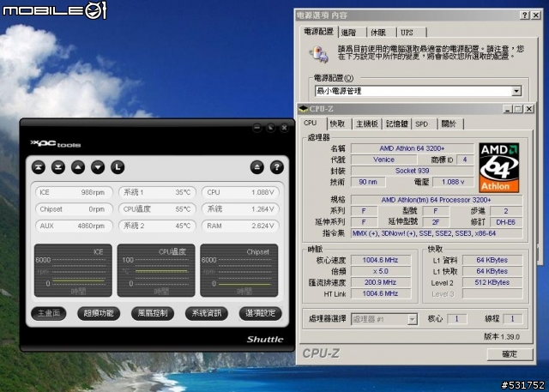This screenshot has width=549, height=392.
Task: Click the Chipset fan speed graph
Action: click(x=238, y=270)
